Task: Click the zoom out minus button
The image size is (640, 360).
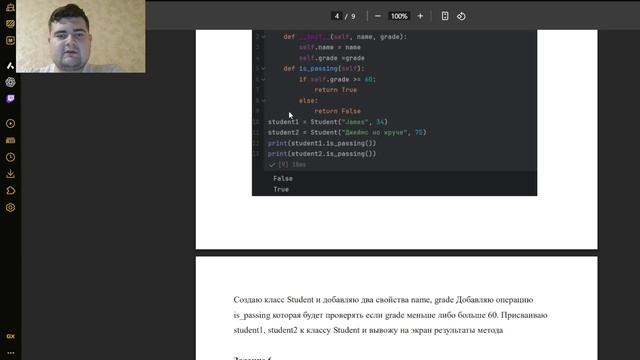Action: (378, 16)
